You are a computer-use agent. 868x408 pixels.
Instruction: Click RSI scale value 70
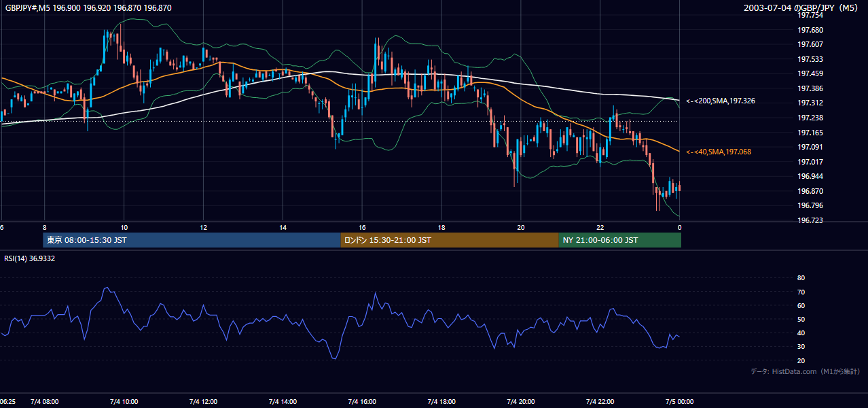[801, 292]
